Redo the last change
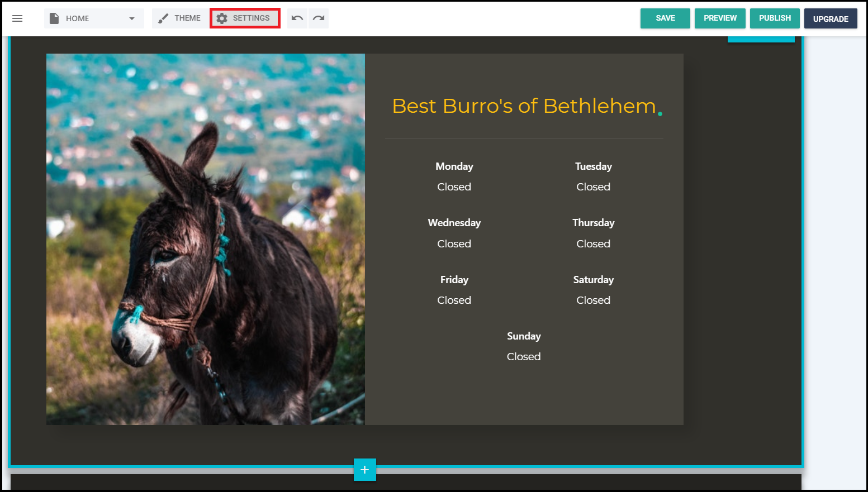This screenshot has height=492, width=868. pos(319,18)
